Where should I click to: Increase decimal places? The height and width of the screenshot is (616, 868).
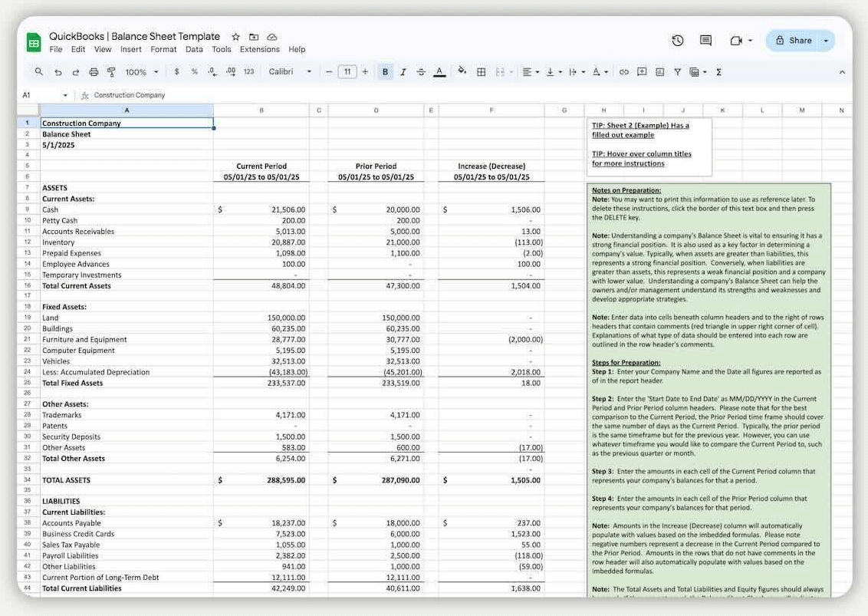(x=231, y=71)
